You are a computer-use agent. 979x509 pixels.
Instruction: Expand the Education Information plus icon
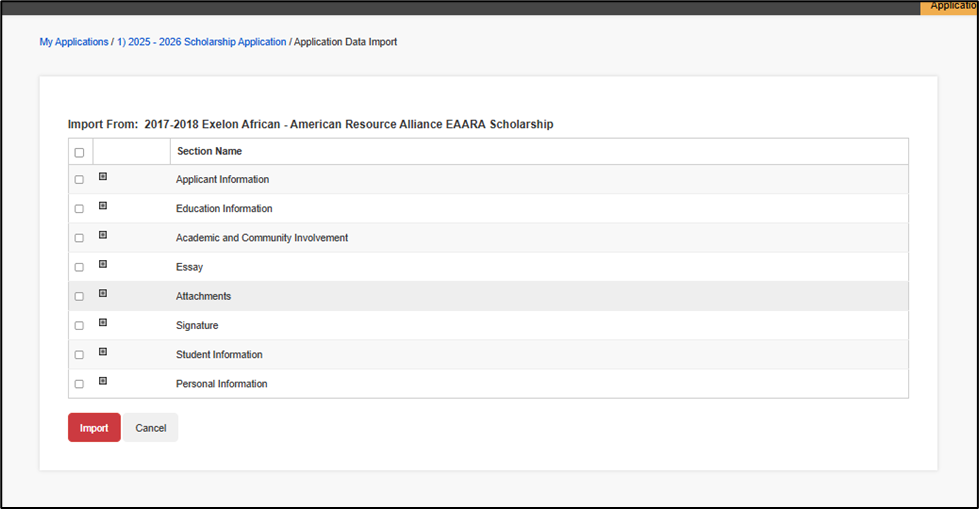(x=103, y=205)
